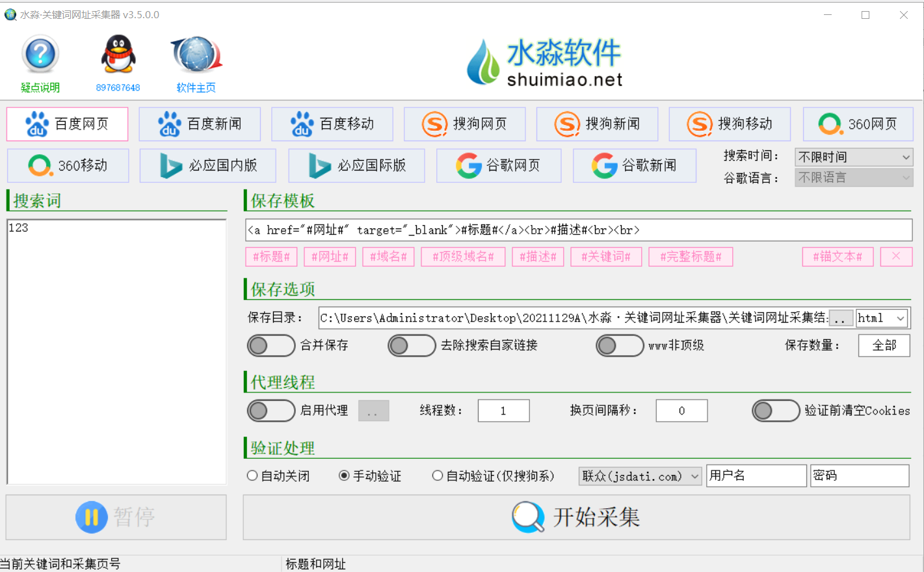Click the 水淼软件 shuimiao.net logo

[x=545, y=62]
